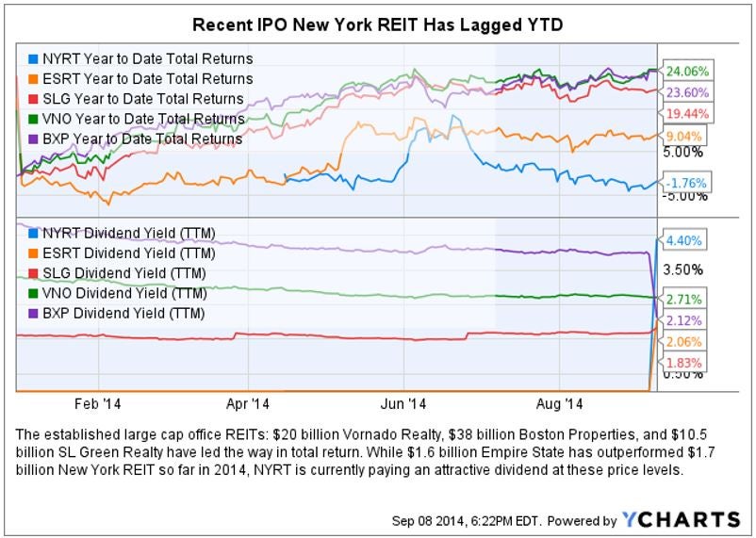Click the -1.76% NYRT return value label

[684, 183]
